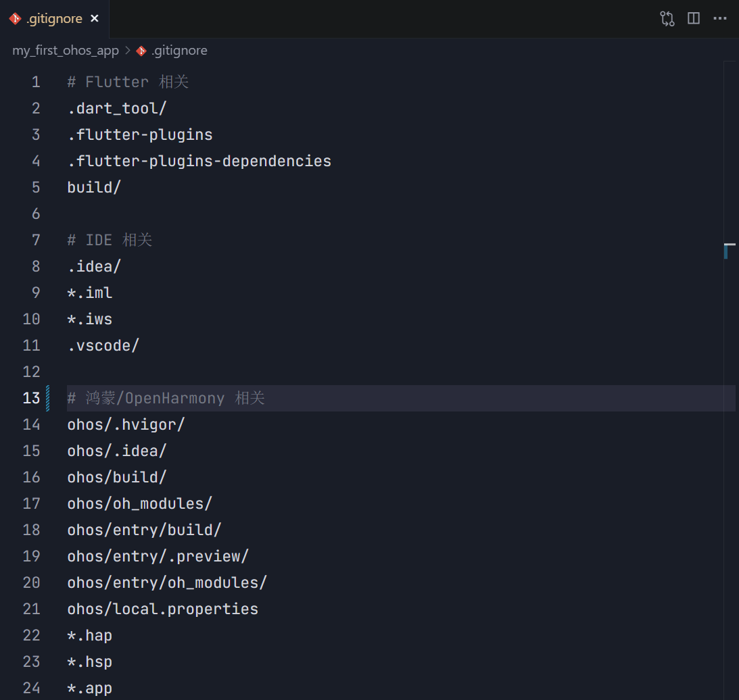739x700 pixels.
Task: Click '.flutter-plugins-dependencies' line
Action: (x=199, y=161)
